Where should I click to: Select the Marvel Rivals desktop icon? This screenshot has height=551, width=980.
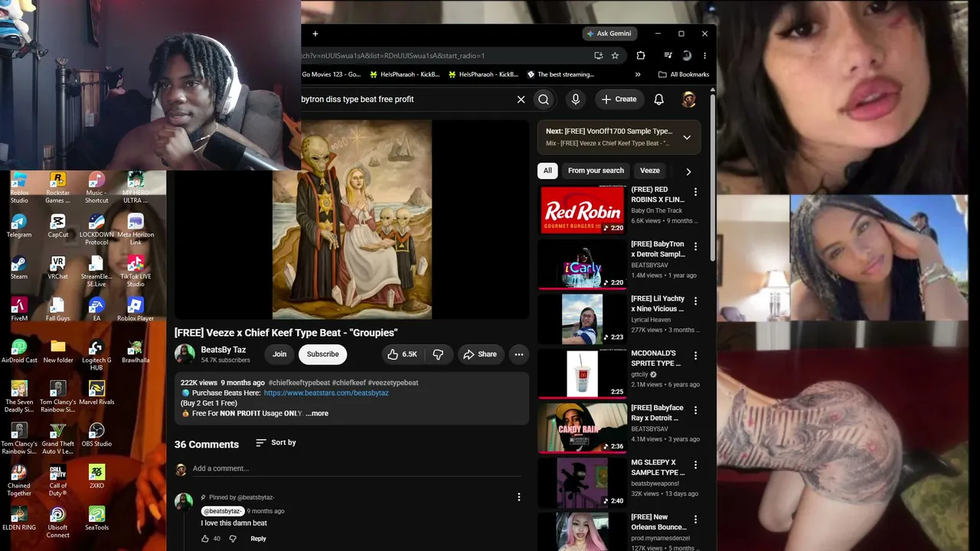click(x=96, y=393)
